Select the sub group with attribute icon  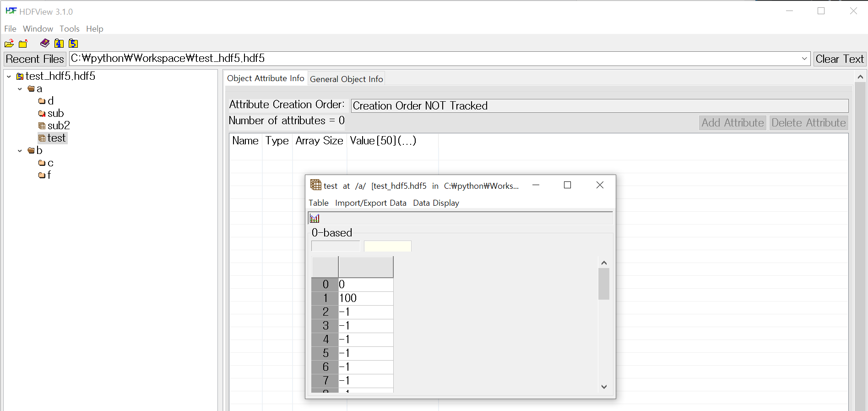(55, 113)
